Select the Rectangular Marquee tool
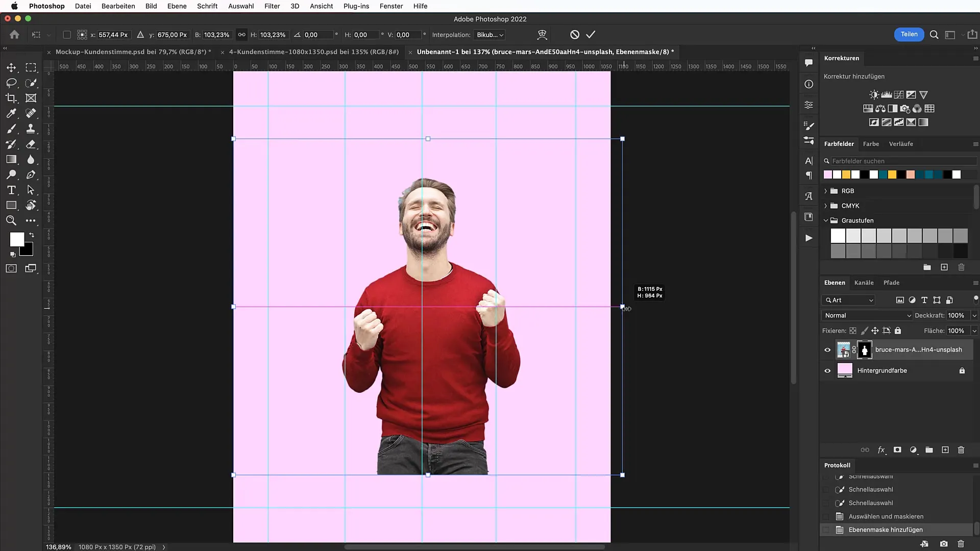 (31, 67)
